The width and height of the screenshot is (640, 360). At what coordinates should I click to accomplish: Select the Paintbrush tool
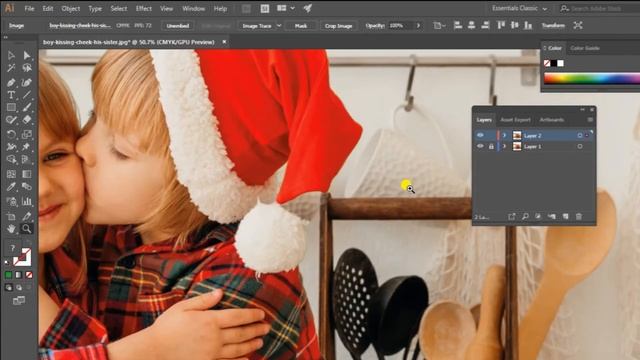pyautogui.click(x=27, y=108)
